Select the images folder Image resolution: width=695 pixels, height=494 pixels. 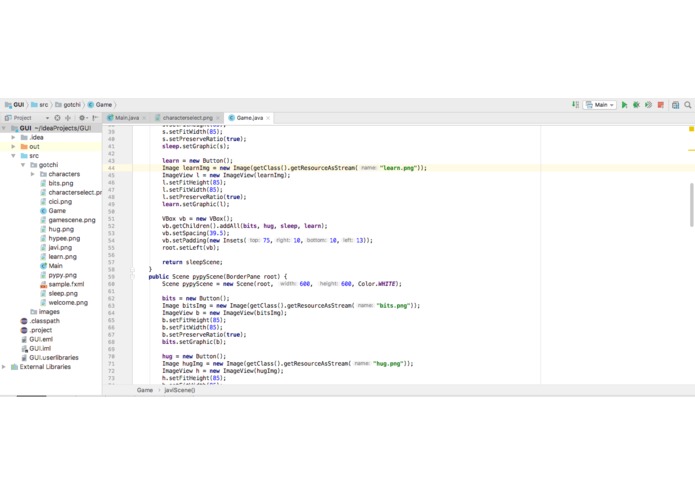(x=49, y=312)
